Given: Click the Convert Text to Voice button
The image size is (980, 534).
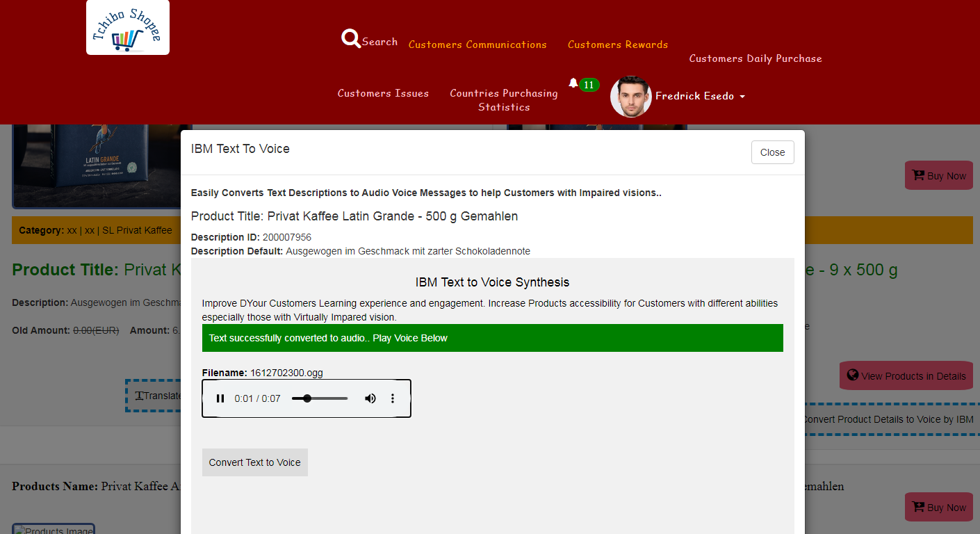Looking at the screenshot, I should click(x=255, y=462).
